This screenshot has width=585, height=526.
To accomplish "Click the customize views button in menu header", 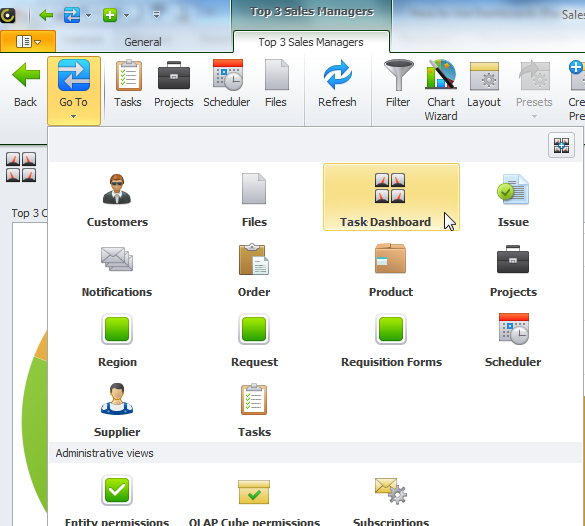I will coord(561,145).
